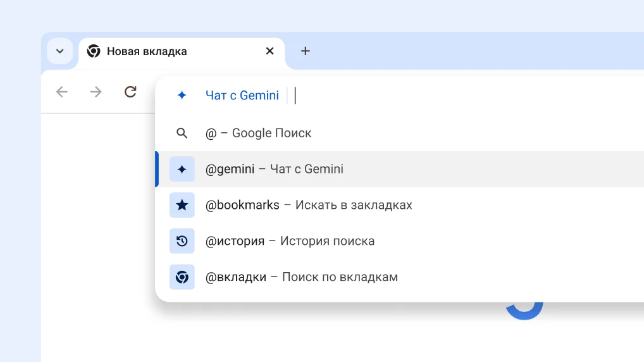Click the sparkle icon of @gemini row

pos(182,169)
